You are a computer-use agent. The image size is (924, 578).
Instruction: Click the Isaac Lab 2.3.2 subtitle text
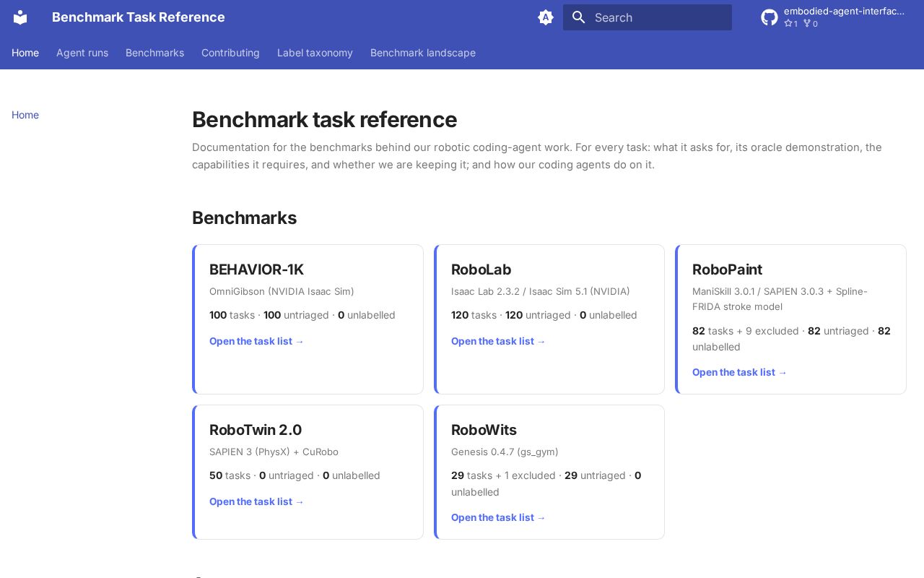[541, 291]
